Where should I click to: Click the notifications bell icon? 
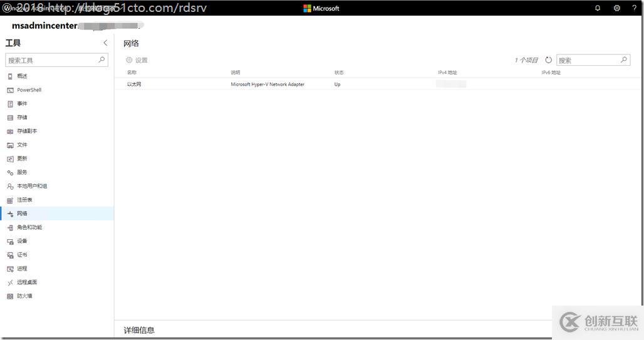598,8
